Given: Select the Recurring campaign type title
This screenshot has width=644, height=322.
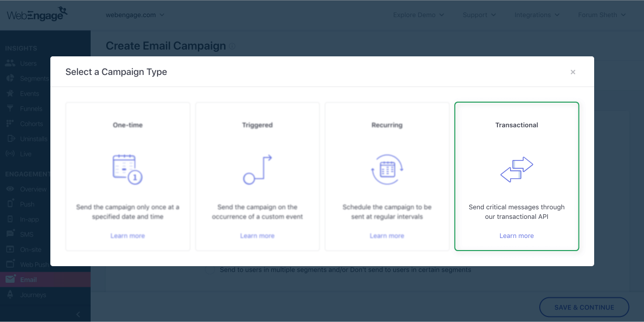Looking at the screenshot, I should (387, 125).
